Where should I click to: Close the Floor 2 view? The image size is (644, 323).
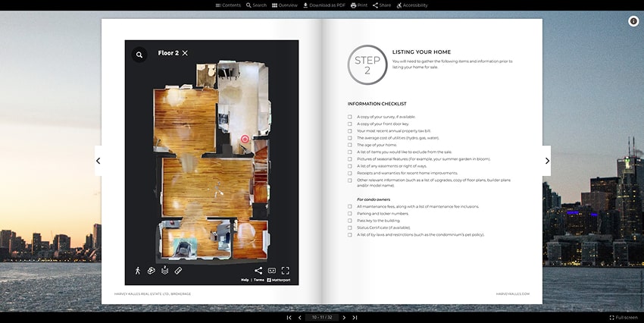tap(185, 53)
